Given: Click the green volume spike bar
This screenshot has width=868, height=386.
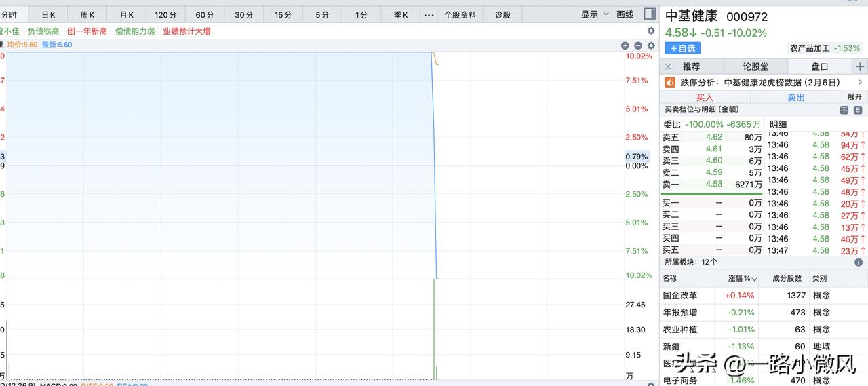Looking at the screenshot, I should (433, 328).
